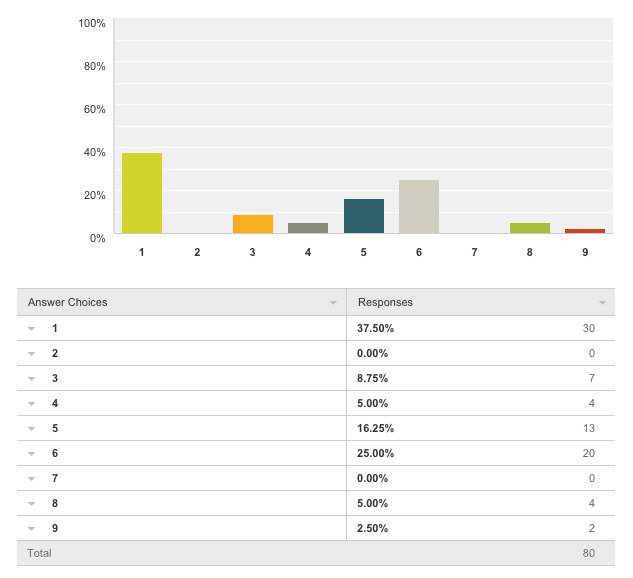Select the 37.50% response cell
The width and height of the screenshot is (633, 578).
point(376,328)
